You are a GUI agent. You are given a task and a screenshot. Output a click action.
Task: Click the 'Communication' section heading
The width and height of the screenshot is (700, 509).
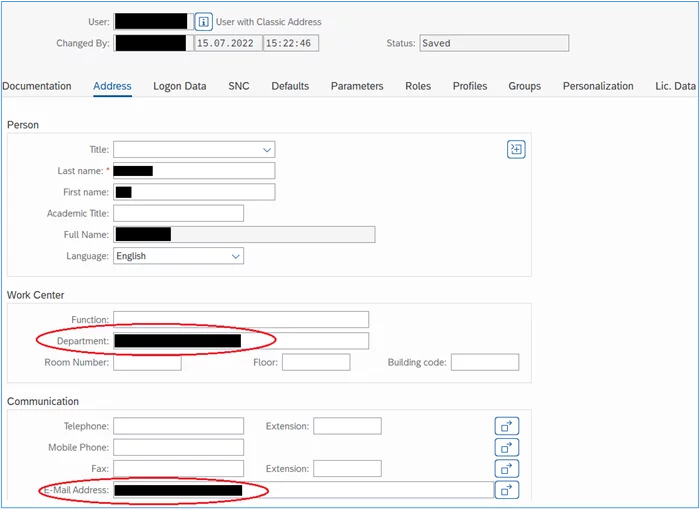coord(43,401)
